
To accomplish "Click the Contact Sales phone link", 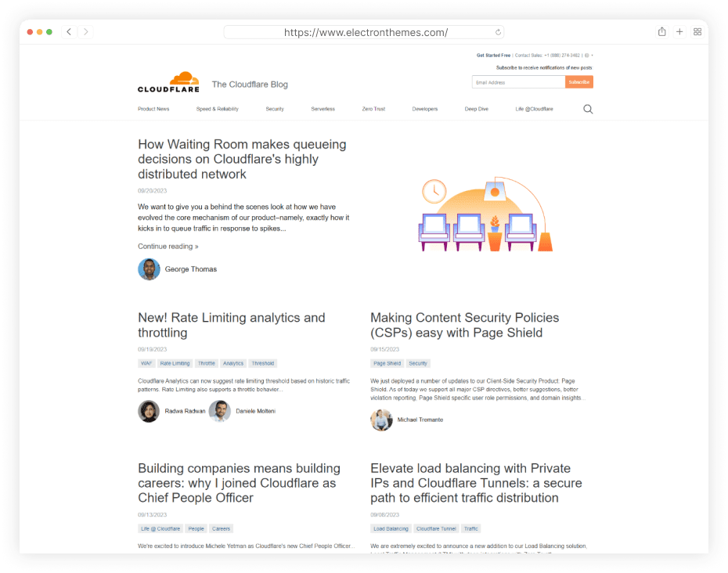I will coord(547,56).
